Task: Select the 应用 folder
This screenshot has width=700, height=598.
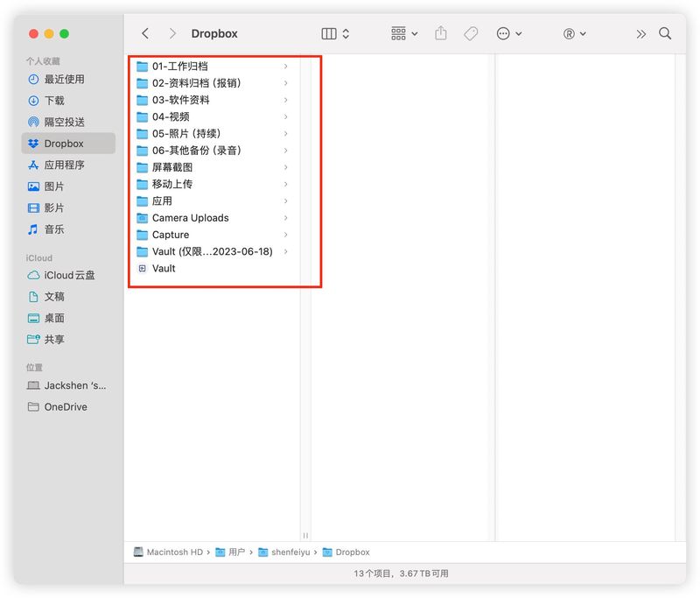Action: [213, 201]
